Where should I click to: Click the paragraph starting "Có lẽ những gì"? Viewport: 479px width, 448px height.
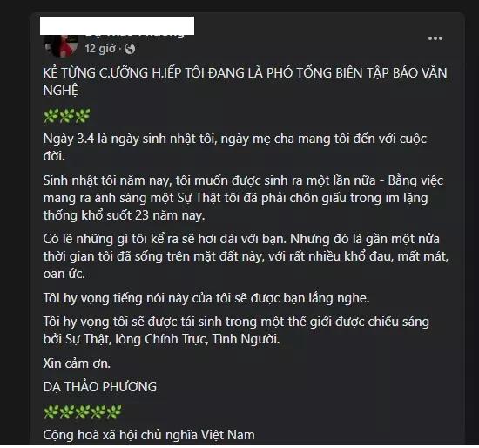click(246, 256)
